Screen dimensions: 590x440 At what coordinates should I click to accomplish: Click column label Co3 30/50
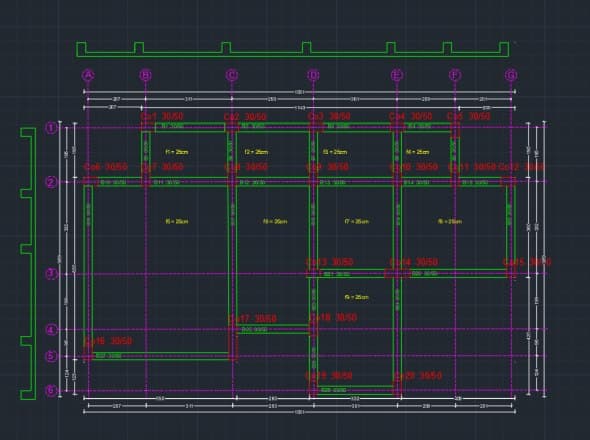coord(329,116)
